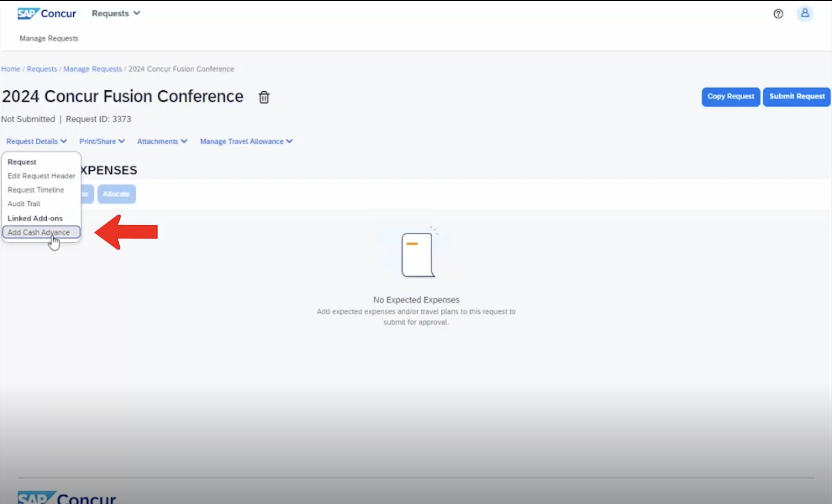Click the Request ID: 3373 text
This screenshot has height=504, width=832.
98,119
